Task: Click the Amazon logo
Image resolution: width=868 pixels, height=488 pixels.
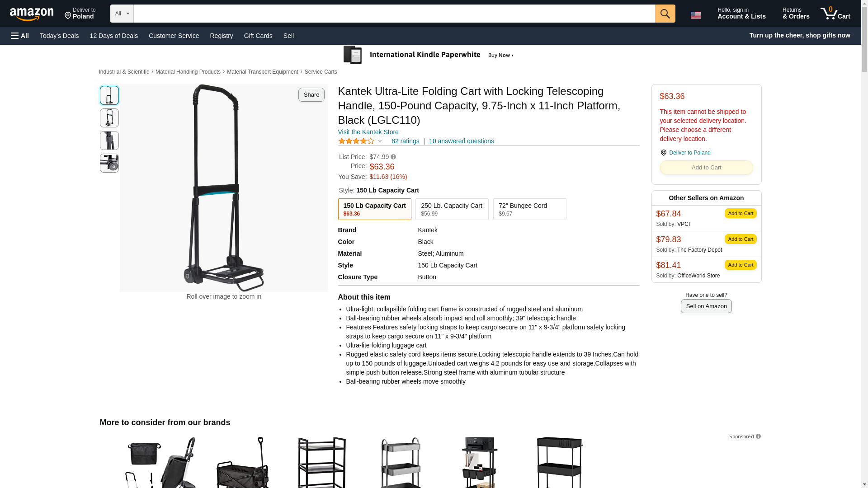Action: [x=32, y=14]
